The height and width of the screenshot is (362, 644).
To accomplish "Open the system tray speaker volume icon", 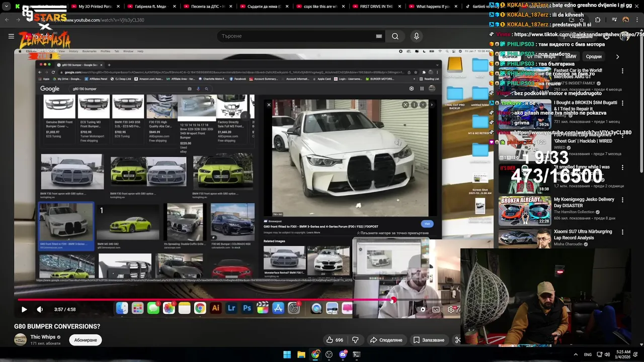I will point(607,354).
